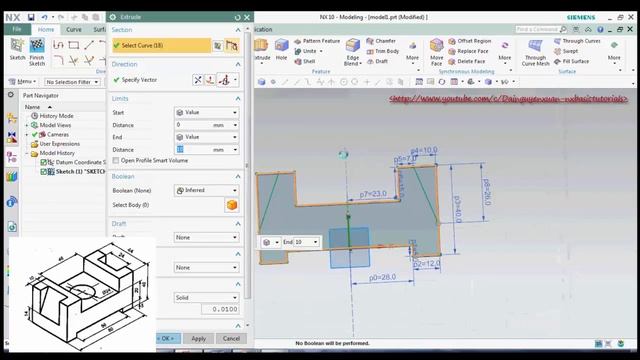Image resolution: width=640 pixels, height=360 pixels.
Task: Click the Through Curve Mesh icon
Action: pyautogui.click(x=535, y=46)
